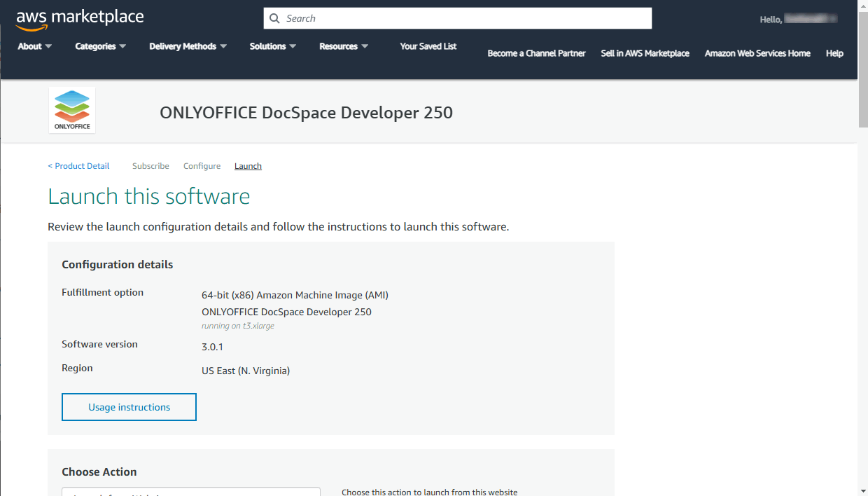Select the Subscribe step
This screenshot has width=868, height=496.
click(150, 165)
